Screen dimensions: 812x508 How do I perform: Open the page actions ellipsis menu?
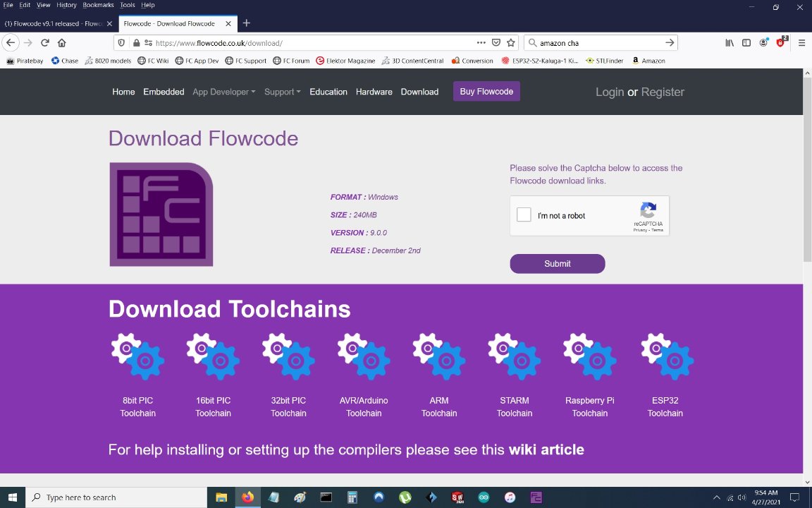coord(481,43)
